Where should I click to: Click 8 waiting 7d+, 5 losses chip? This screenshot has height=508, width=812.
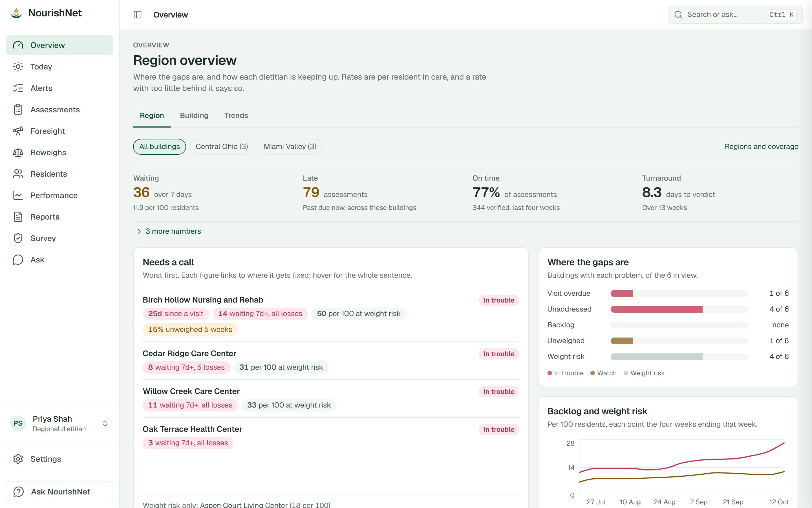(x=187, y=367)
